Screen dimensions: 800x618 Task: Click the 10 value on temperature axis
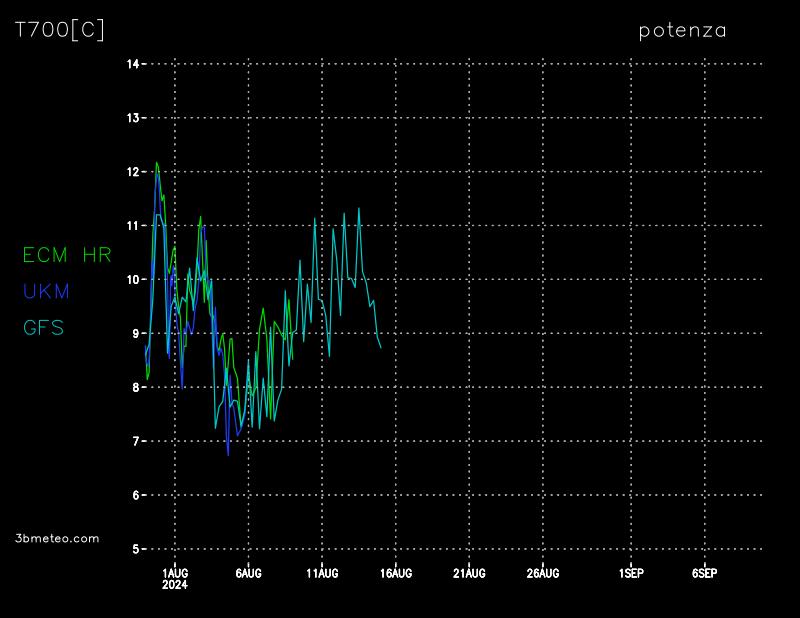click(132, 280)
